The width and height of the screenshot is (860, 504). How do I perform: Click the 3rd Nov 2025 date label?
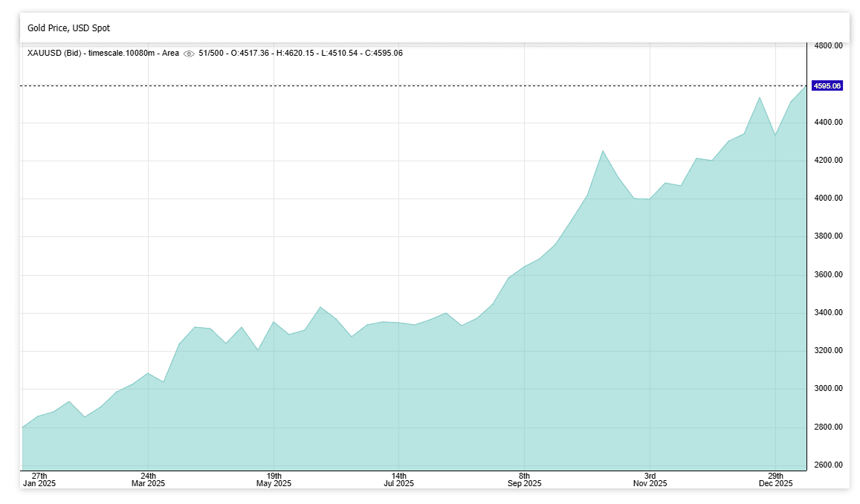click(x=650, y=479)
